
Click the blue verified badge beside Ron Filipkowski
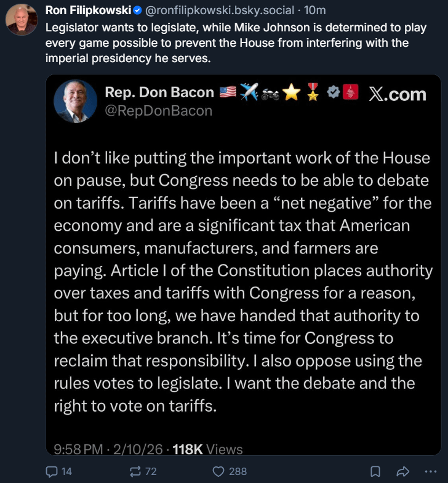point(137,10)
